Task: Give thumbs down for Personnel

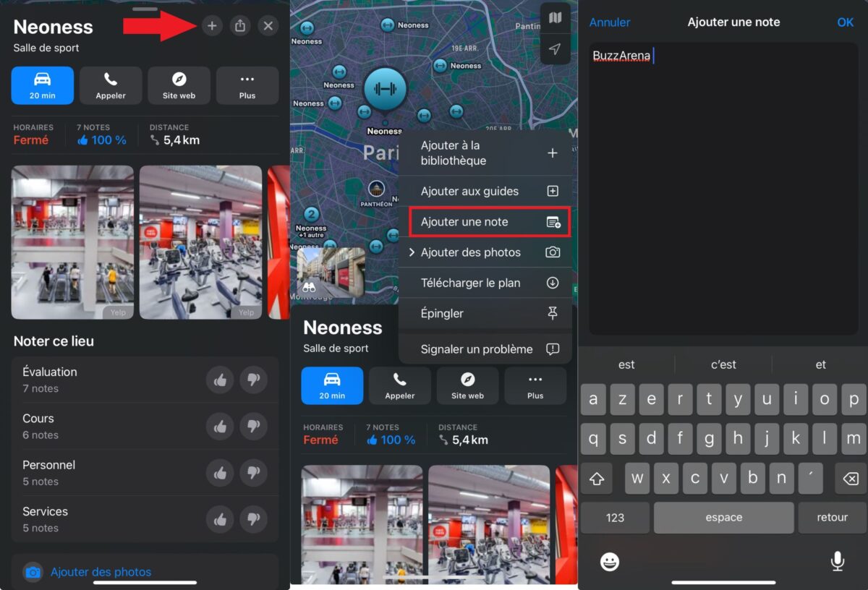Action: (x=254, y=473)
